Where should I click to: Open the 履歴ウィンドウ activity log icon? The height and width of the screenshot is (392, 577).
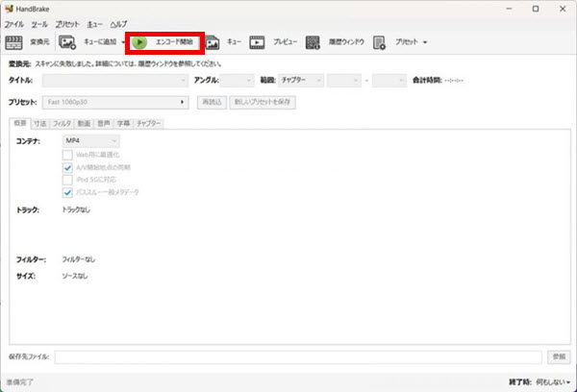click(313, 42)
